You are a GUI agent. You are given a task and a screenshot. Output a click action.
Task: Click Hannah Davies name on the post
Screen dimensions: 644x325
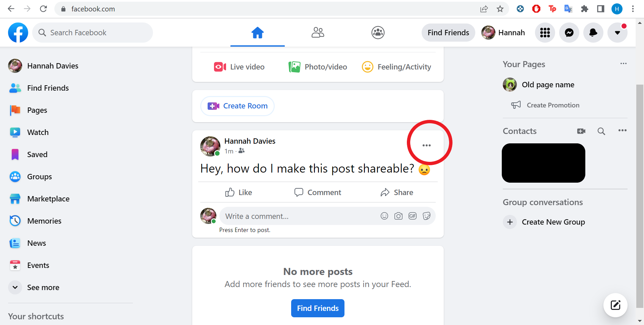250,141
